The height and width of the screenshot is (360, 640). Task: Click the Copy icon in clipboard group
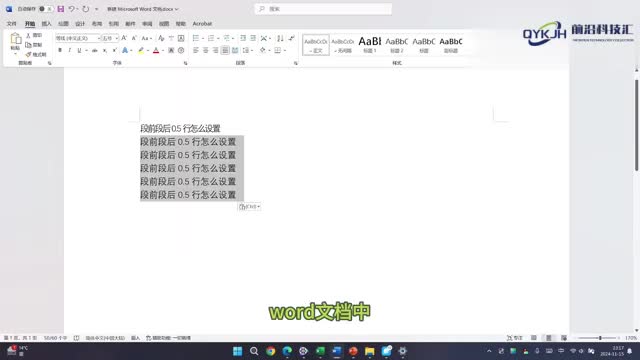(x=28, y=45)
